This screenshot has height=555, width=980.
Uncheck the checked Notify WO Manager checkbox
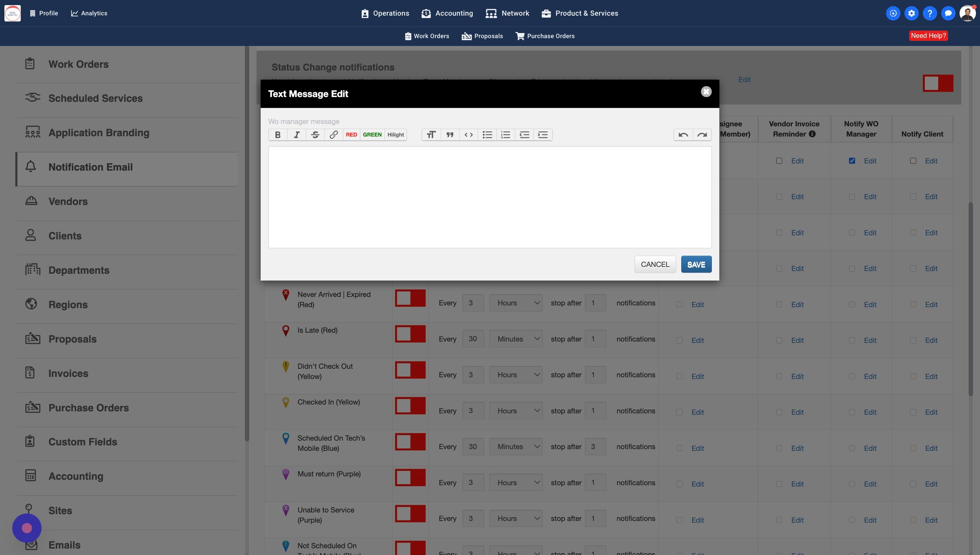click(852, 161)
